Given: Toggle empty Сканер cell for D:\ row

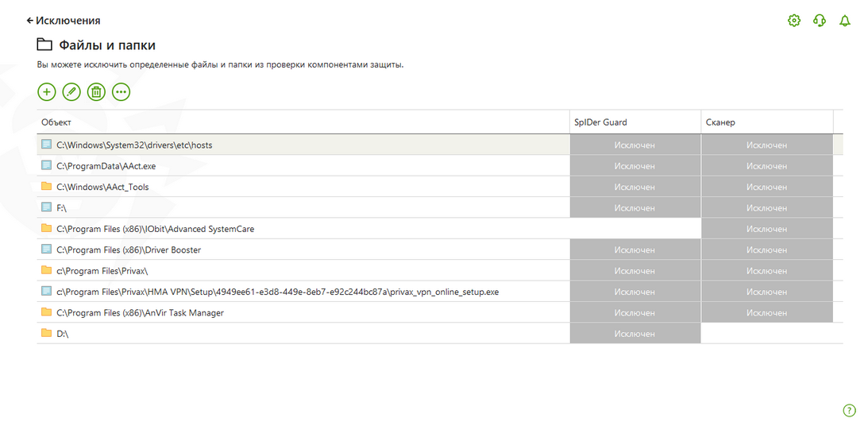Looking at the screenshot, I should coord(766,334).
